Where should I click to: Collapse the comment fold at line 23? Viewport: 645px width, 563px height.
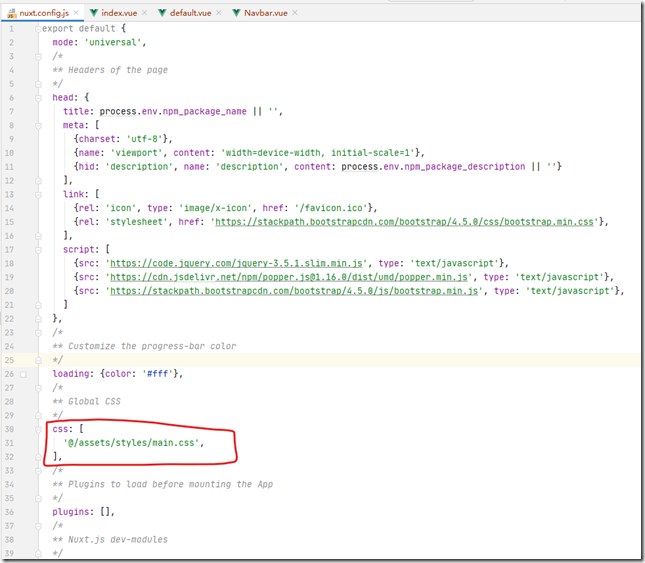click(x=38, y=333)
